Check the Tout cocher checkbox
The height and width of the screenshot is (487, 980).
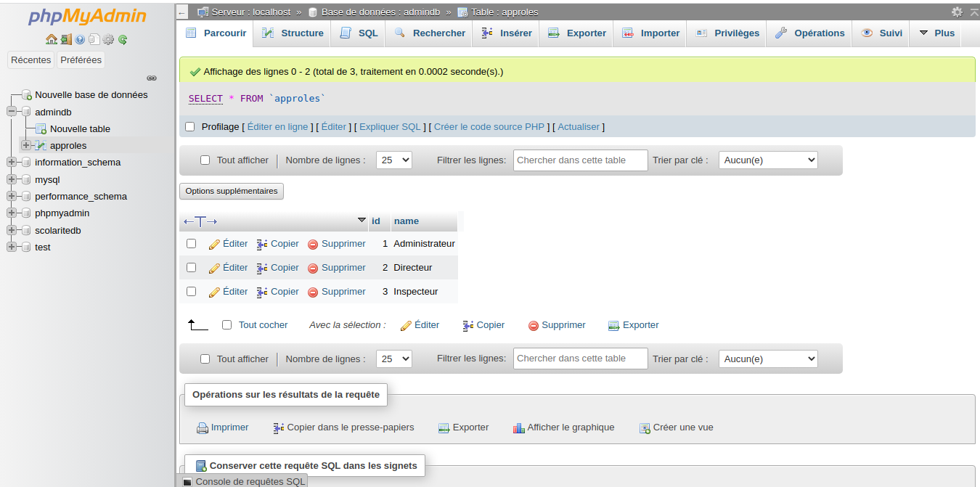tap(227, 325)
